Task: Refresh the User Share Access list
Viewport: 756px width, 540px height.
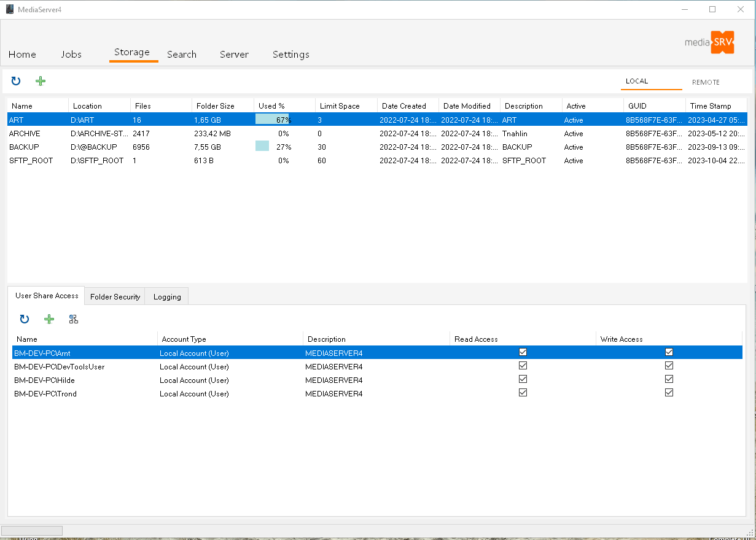Action: pyautogui.click(x=25, y=319)
